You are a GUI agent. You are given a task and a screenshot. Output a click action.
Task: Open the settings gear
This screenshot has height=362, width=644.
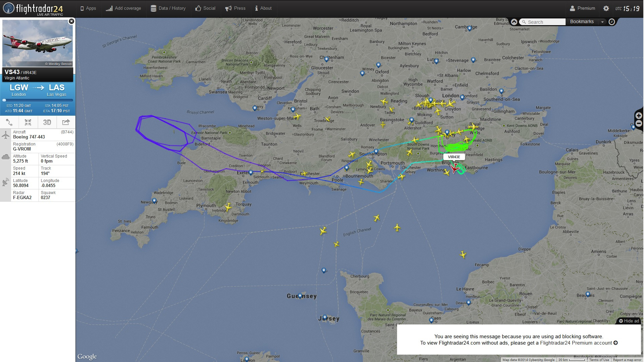[606, 8]
